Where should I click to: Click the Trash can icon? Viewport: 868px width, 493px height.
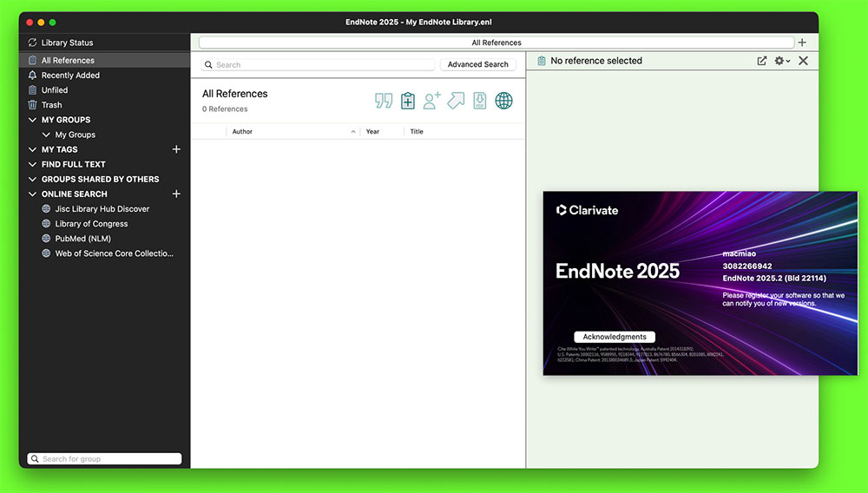click(32, 105)
